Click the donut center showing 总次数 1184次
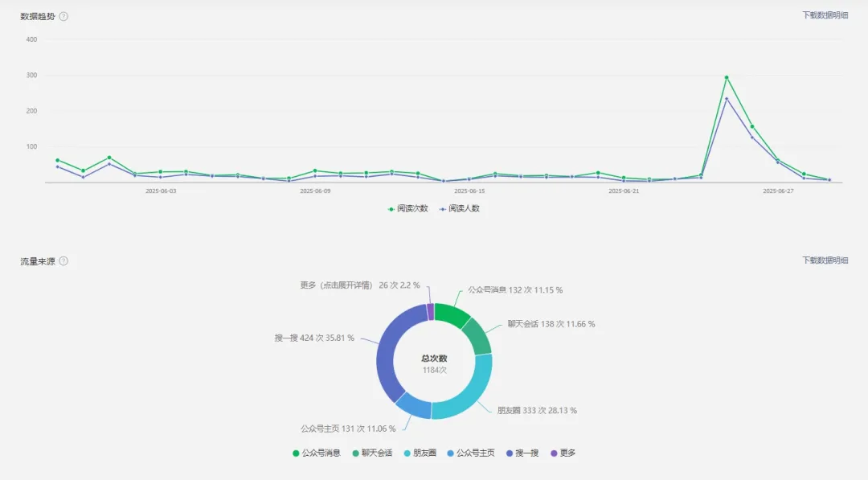The image size is (868, 480). click(432, 363)
